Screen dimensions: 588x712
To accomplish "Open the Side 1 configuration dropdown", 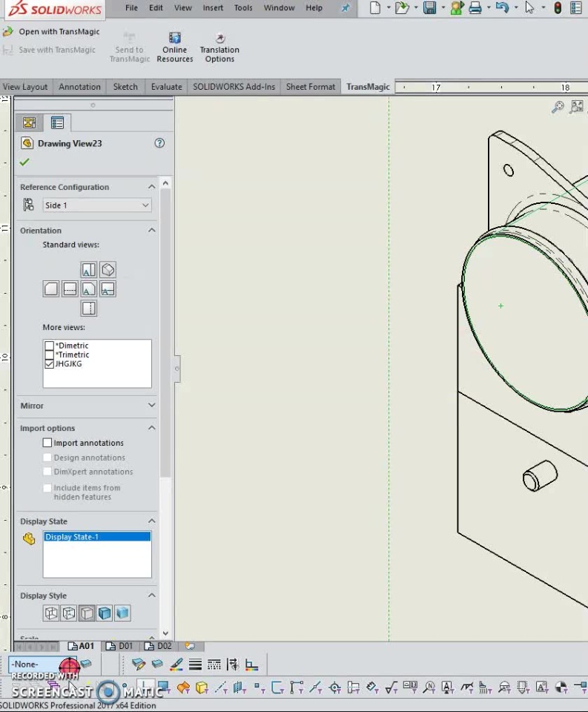I will (96, 205).
